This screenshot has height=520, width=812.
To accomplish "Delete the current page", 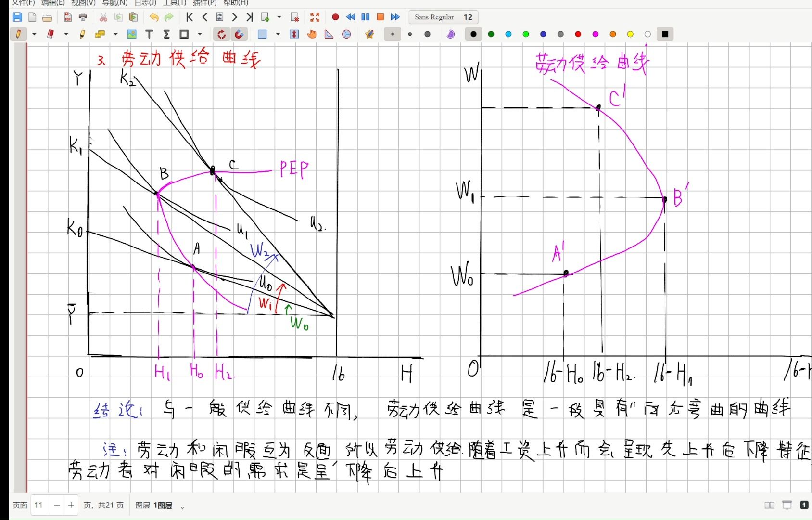I will click(295, 17).
